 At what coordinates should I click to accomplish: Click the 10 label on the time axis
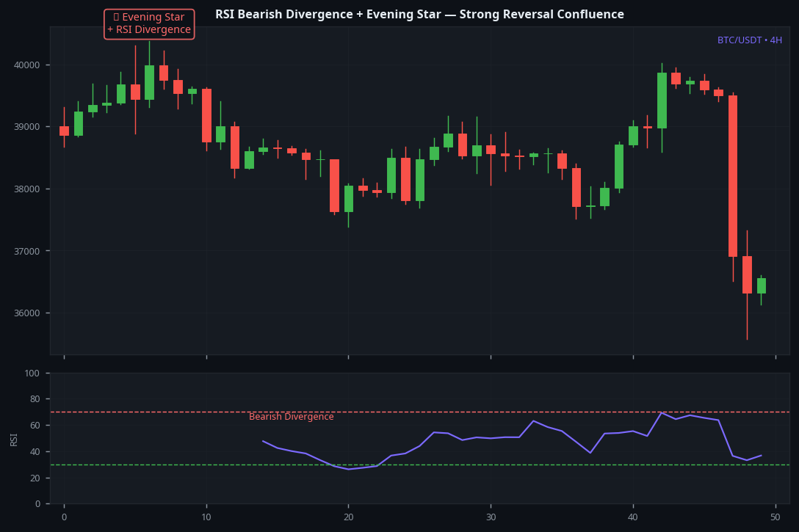click(x=206, y=517)
